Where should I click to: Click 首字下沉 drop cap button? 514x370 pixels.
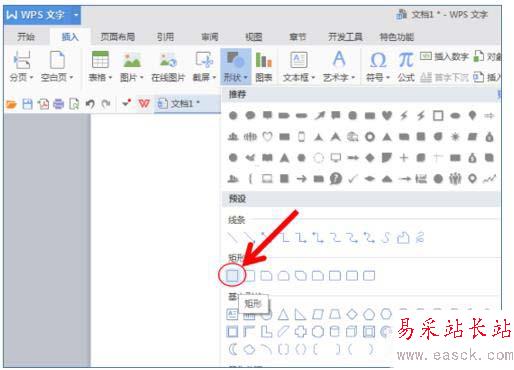pos(444,78)
